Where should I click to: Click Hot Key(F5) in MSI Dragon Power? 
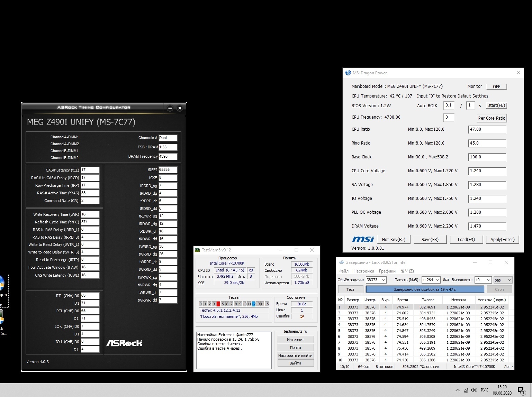(x=394, y=239)
